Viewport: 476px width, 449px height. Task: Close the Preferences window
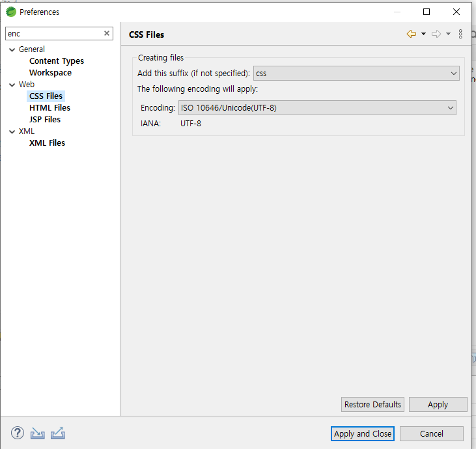point(456,12)
